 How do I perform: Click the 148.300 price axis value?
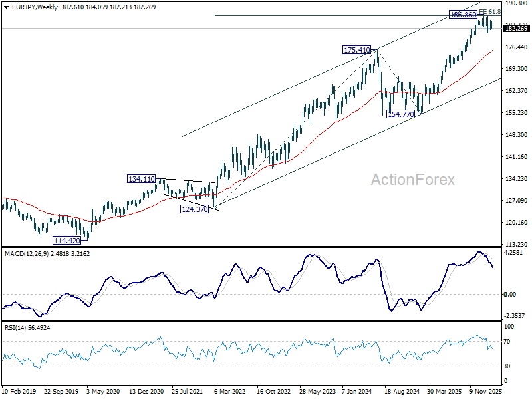pyautogui.click(x=517, y=135)
